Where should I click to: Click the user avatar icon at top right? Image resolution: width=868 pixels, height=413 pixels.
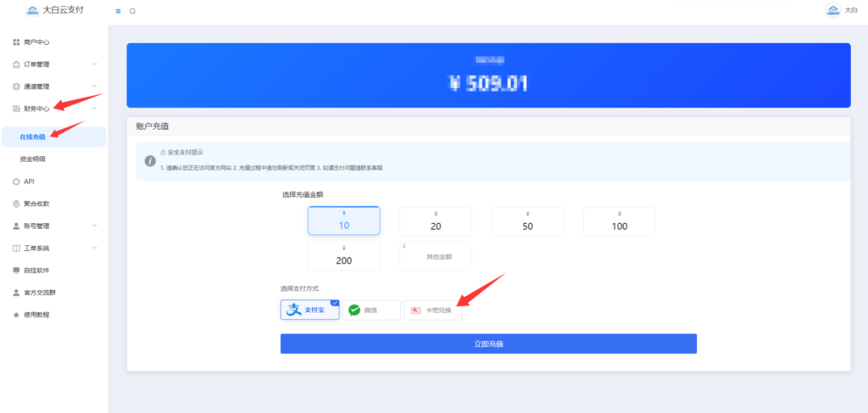click(832, 10)
